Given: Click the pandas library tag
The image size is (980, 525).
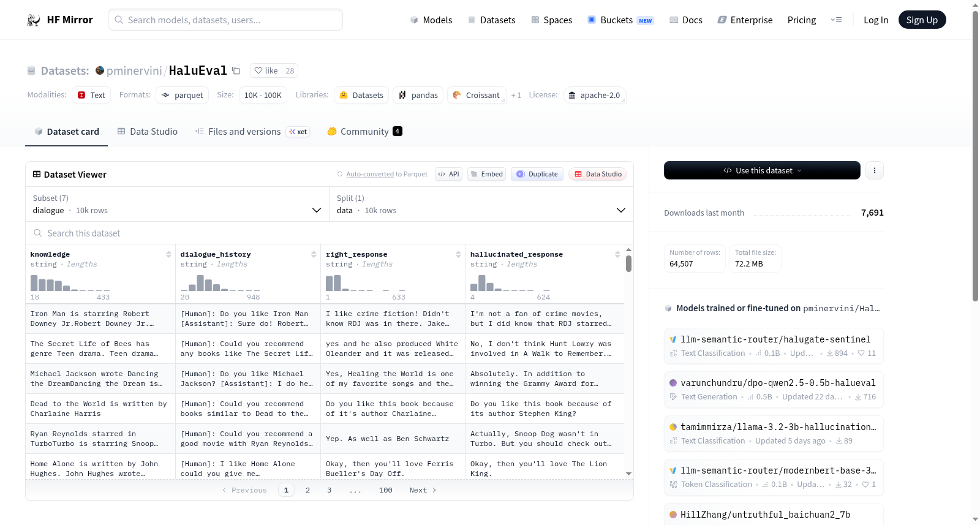Looking at the screenshot, I should click(x=418, y=95).
